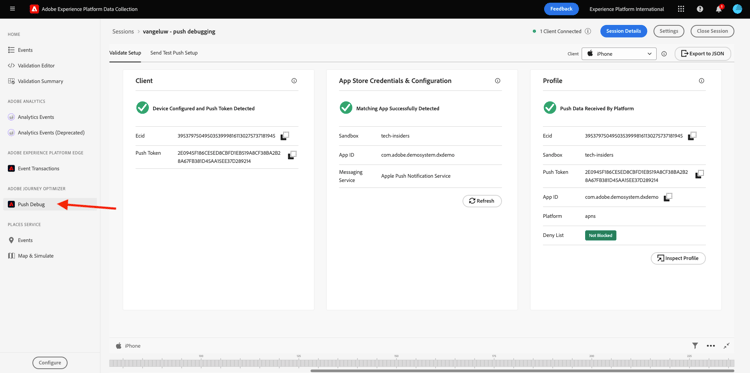Open Profile card info icon
The image size is (750, 373).
coord(701,81)
